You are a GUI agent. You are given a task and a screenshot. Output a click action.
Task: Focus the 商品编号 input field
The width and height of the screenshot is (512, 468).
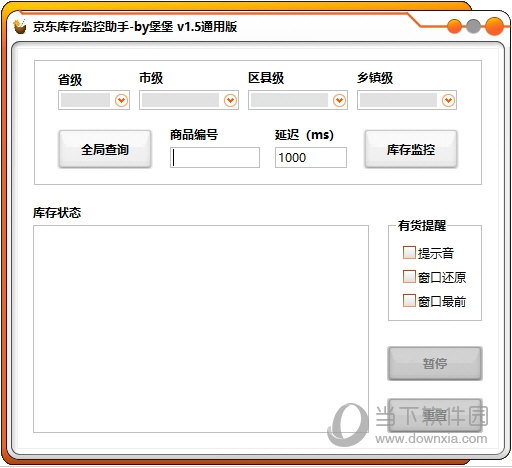[x=215, y=157]
